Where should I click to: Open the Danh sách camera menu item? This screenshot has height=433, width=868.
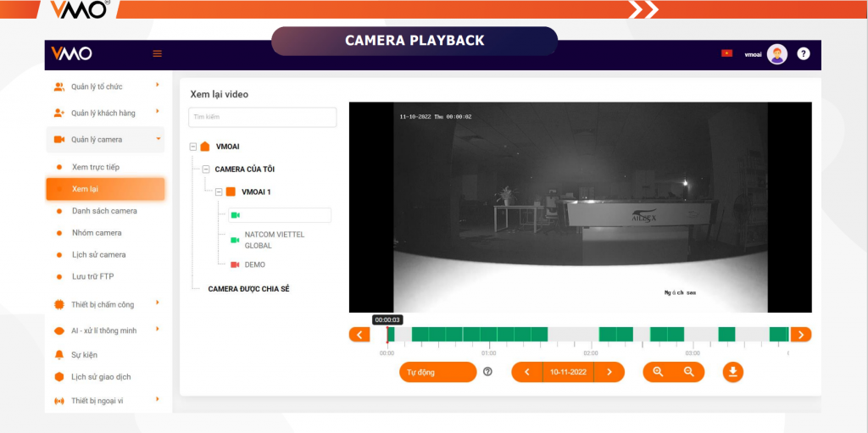pos(104,211)
